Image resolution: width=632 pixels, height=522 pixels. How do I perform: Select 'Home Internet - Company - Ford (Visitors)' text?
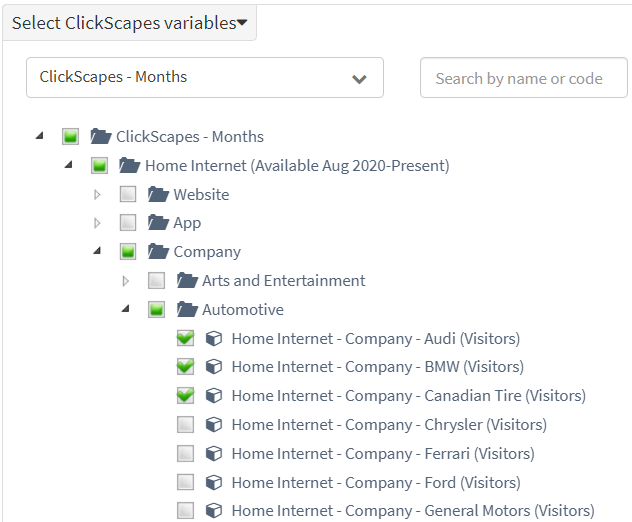[376, 483]
